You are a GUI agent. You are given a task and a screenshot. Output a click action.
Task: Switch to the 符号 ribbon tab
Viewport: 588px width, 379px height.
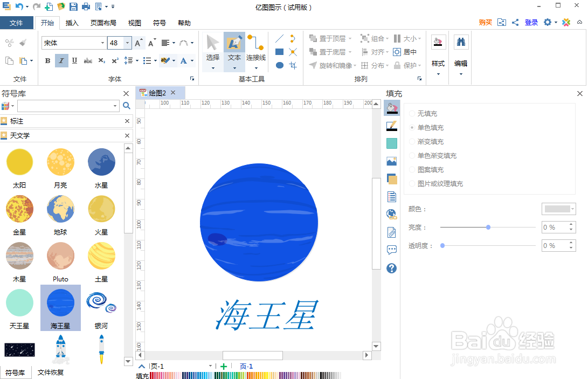point(160,23)
